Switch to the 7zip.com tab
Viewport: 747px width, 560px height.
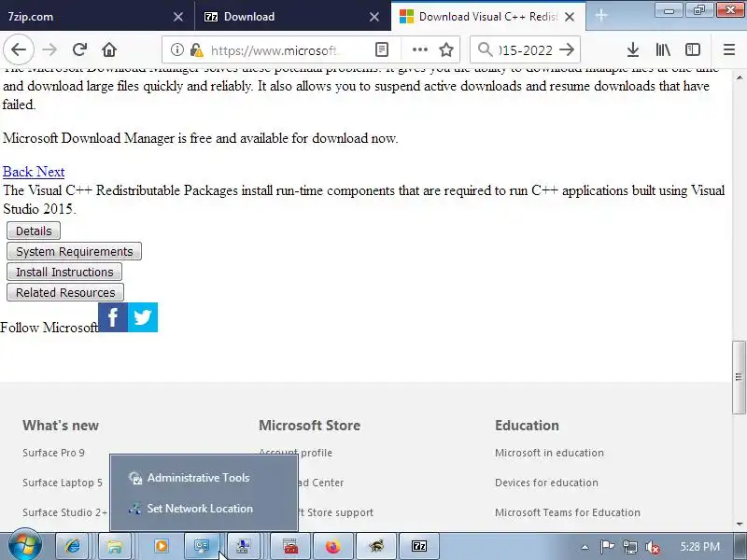click(x=97, y=17)
